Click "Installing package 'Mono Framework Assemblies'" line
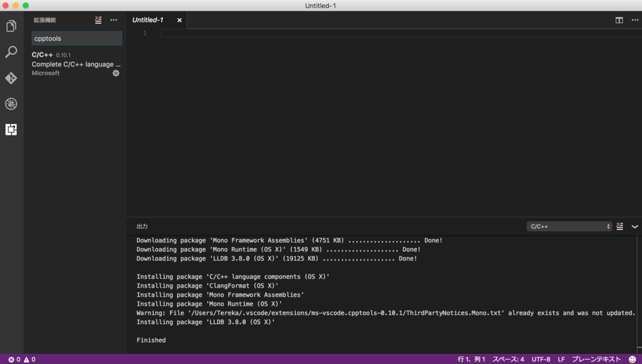Viewport: 642px width, 364px height. [220, 294]
